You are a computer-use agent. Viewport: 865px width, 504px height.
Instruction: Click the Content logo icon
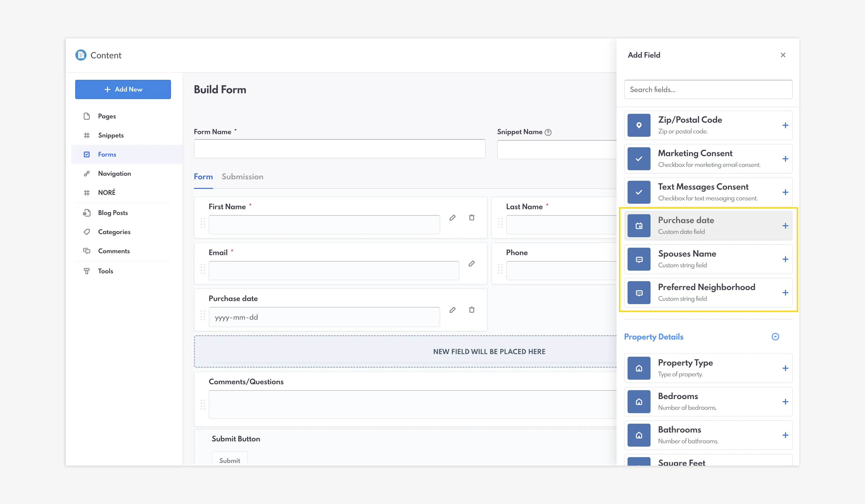(x=81, y=55)
